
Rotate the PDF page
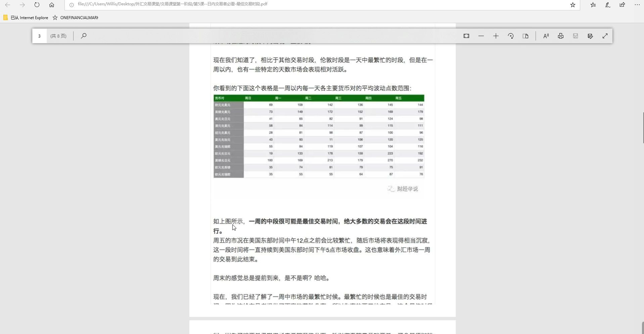(x=511, y=36)
